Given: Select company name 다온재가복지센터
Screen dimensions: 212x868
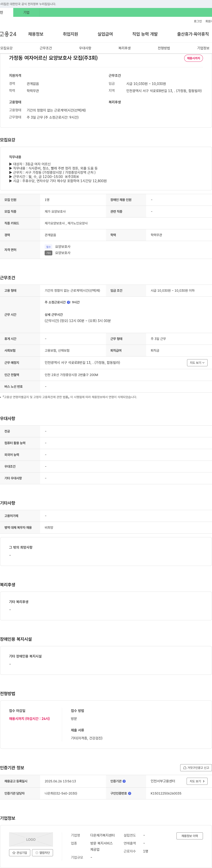Looking at the screenshot, I should point(102,835).
